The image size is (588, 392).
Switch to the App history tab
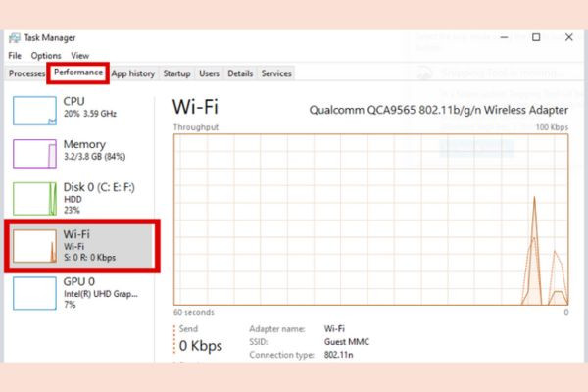click(x=133, y=73)
